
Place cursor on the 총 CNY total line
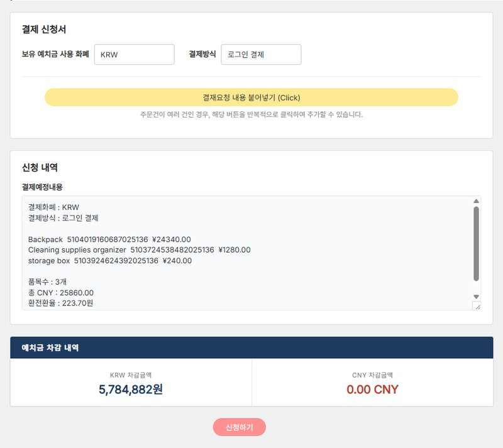[60, 293]
